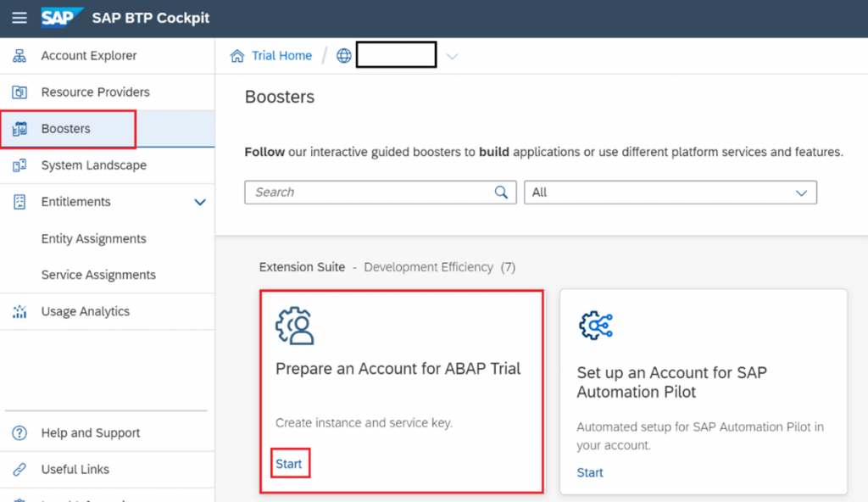This screenshot has height=502, width=868.
Task: Click the 'Create instance and service key.' description
Action: click(364, 423)
